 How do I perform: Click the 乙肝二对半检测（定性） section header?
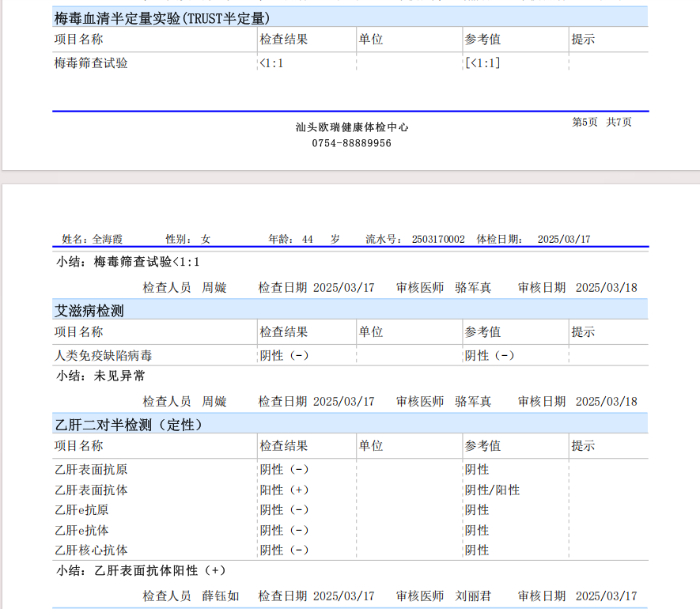pyautogui.click(x=128, y=425)
